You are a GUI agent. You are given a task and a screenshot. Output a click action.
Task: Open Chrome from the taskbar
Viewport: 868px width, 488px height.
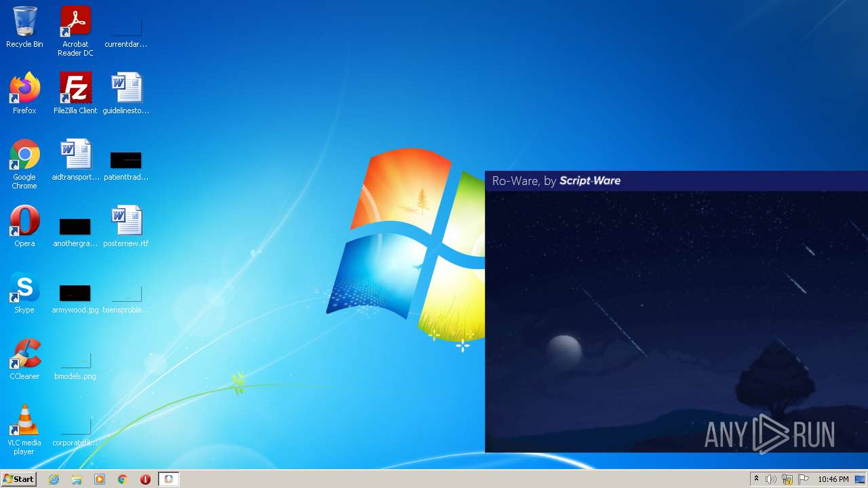pyautogui.click(x=123, y=479)
